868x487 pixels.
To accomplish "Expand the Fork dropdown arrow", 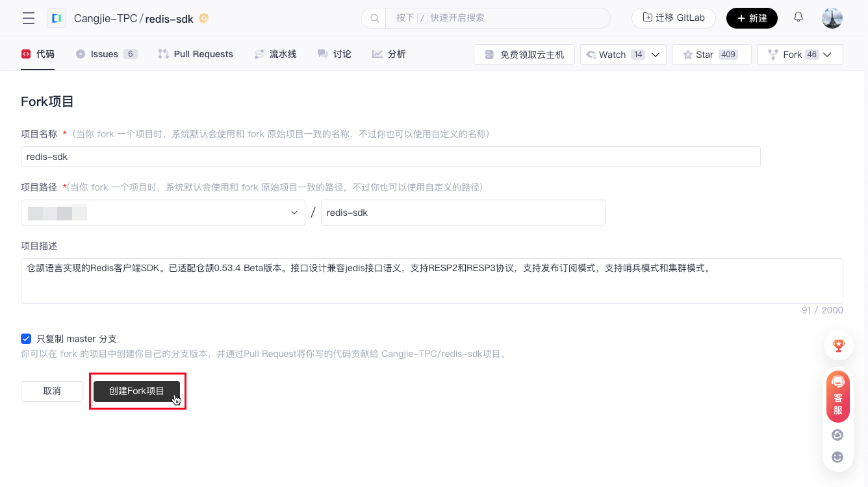I will (x=827, y=55).
